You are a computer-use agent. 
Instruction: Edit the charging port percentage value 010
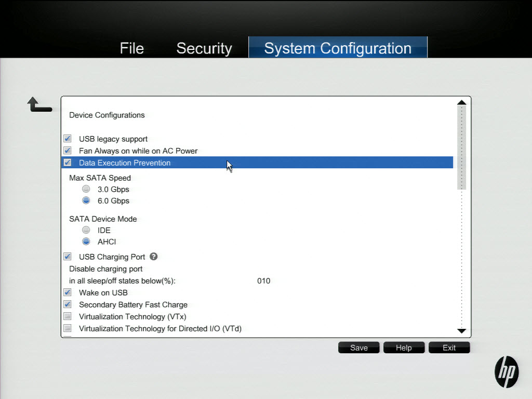click(x=264, y=281)
